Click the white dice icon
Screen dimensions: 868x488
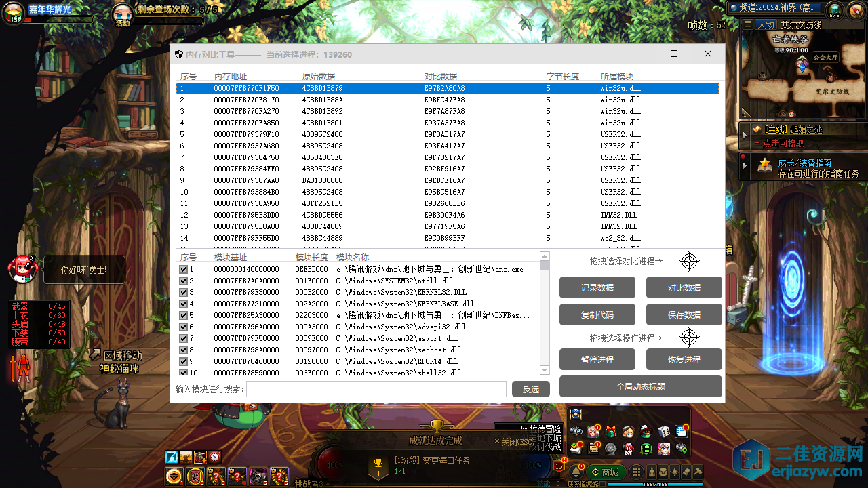[663, 432]
